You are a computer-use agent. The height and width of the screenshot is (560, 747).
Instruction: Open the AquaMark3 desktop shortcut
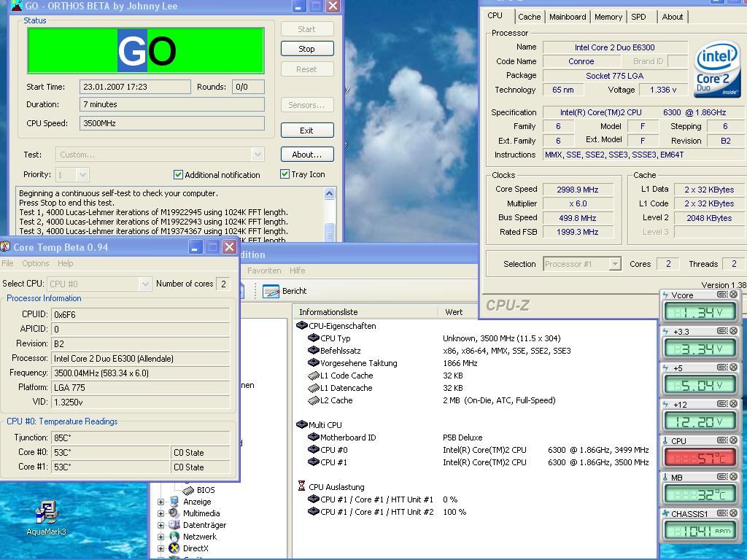(46, 518)
